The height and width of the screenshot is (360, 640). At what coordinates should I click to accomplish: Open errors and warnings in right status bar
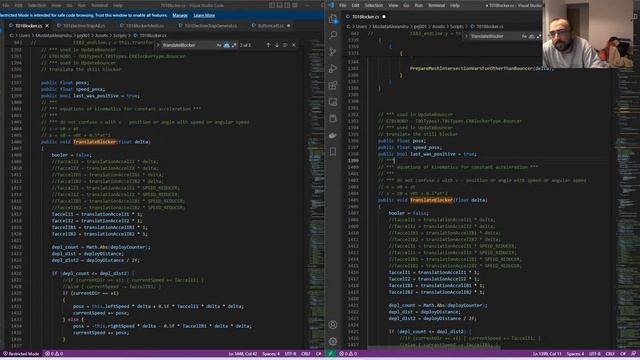pyautogui.click(x=348, y=354)
